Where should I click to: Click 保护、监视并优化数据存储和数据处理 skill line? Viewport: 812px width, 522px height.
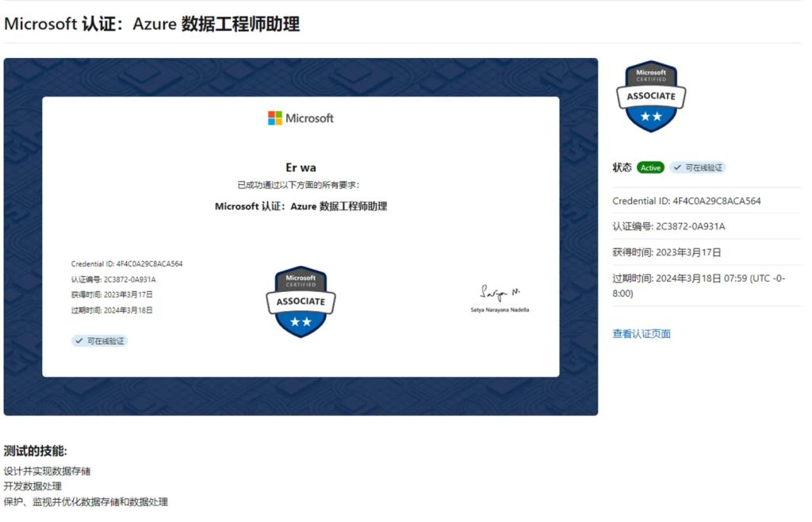coord(86,502)
